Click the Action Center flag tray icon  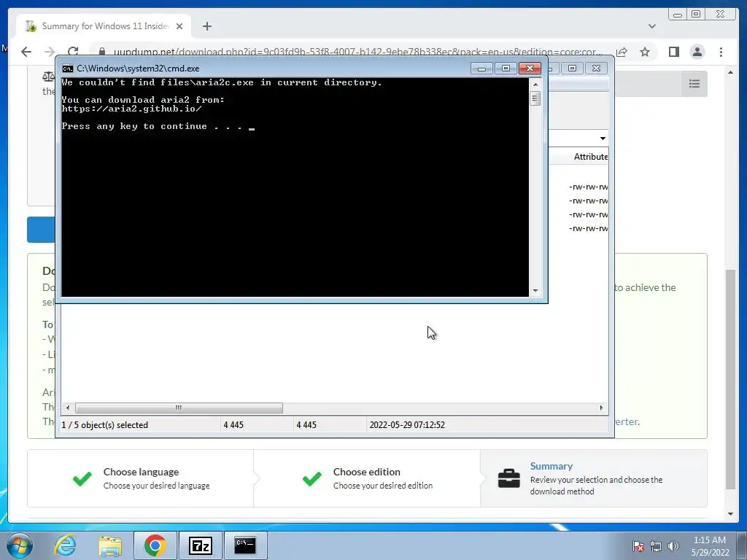(638, 546)
